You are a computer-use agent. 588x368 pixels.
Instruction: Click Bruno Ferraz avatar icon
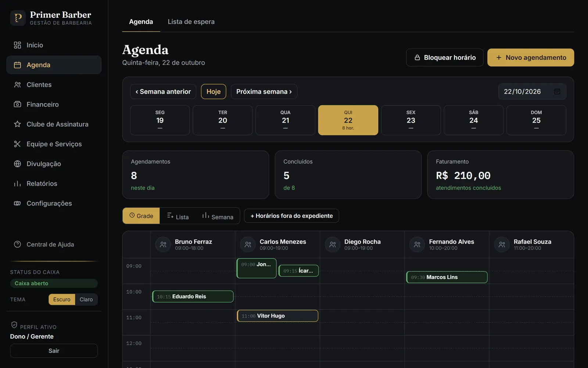click(x=163, y=244)
